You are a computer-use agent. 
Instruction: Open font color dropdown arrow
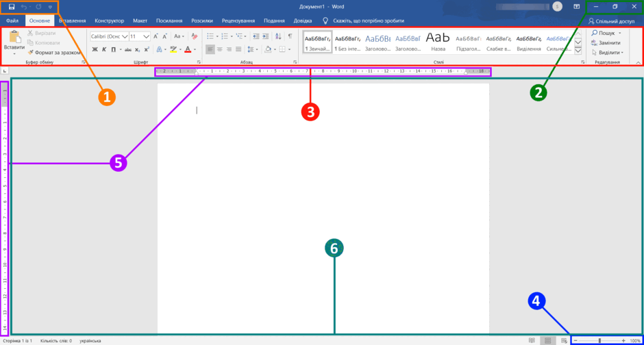tap(195, 50)
